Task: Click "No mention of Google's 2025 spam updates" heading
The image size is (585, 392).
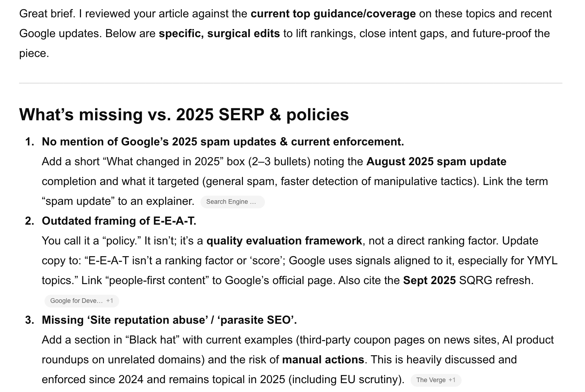Action: coord(223,142)
